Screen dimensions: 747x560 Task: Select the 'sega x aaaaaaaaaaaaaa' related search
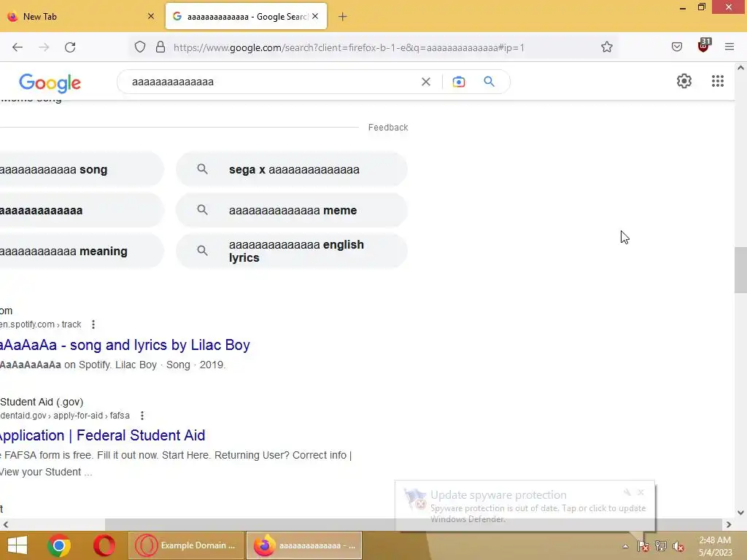292,169
